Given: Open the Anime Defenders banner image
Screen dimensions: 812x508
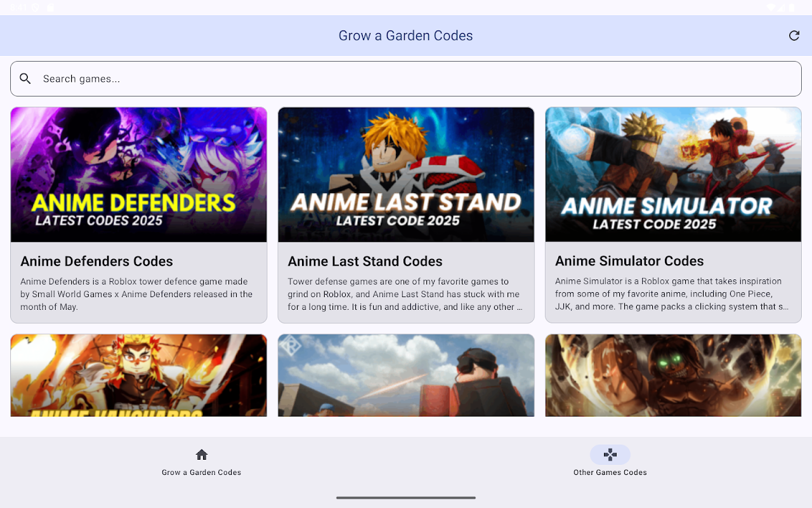Looking at the screenshot, I should click(139, 175).
